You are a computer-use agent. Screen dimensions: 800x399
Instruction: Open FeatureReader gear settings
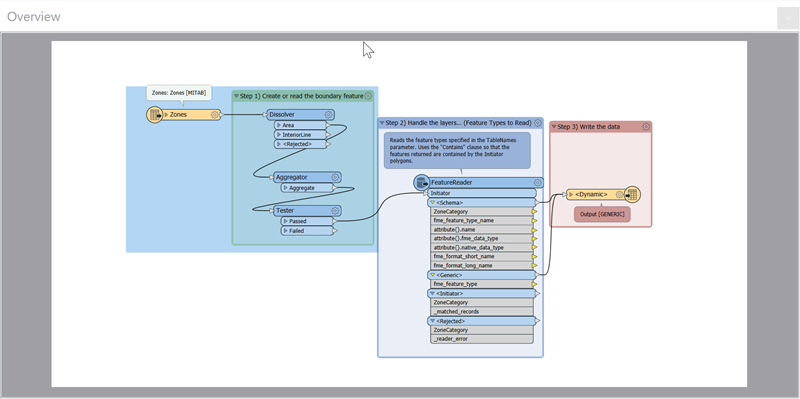pyautogui.click(x=538, y=183)
